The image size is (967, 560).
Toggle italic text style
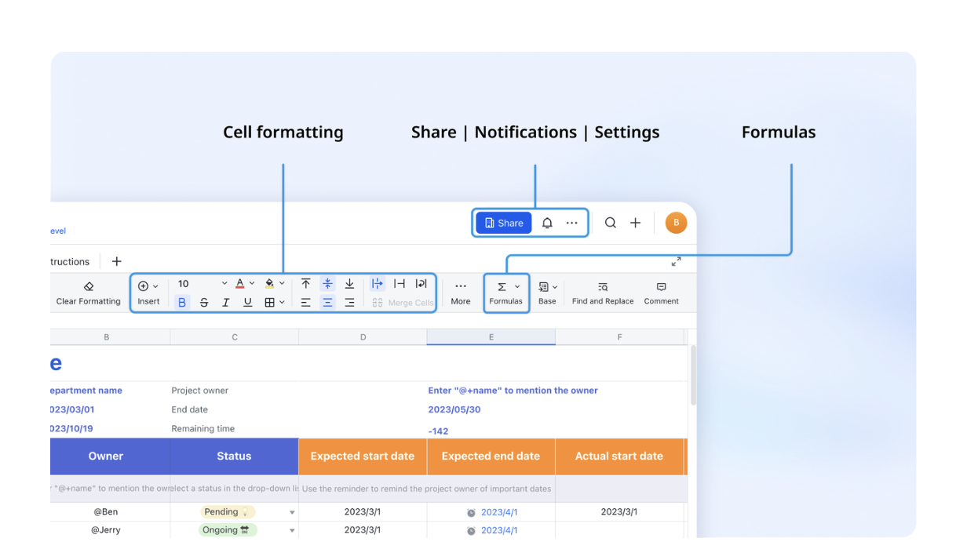tap(226, 303)
